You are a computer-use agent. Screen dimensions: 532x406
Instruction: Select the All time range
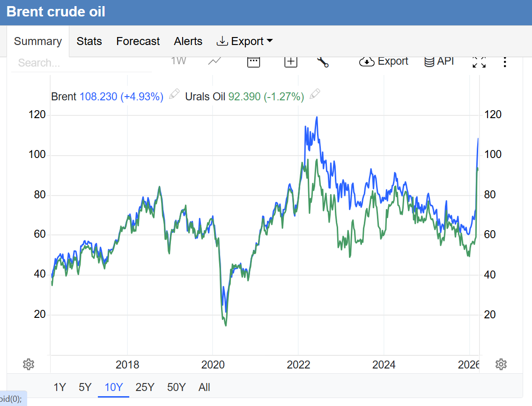point(204,387)
